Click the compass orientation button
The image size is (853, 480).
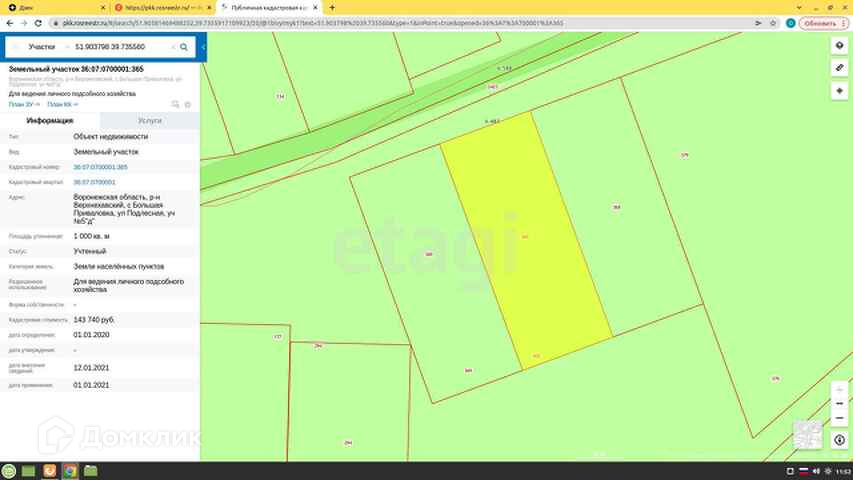point(839,440)
